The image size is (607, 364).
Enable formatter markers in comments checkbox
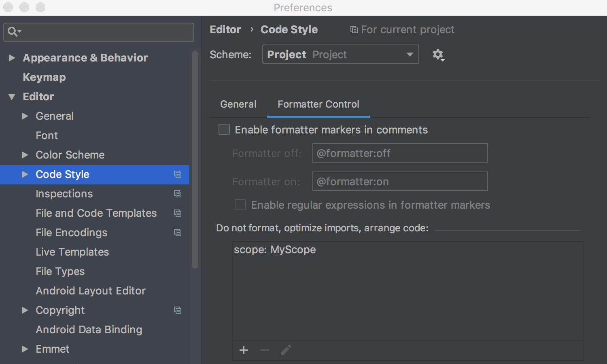(224, 129)
